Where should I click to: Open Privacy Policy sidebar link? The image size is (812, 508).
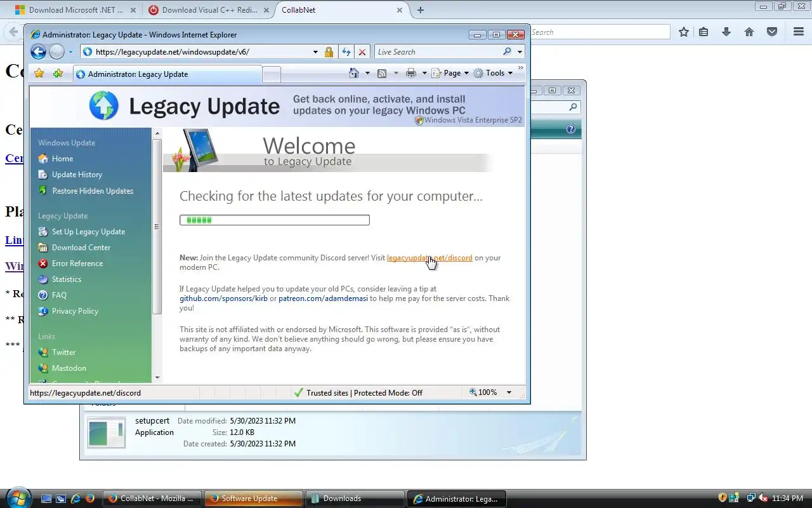75,311
